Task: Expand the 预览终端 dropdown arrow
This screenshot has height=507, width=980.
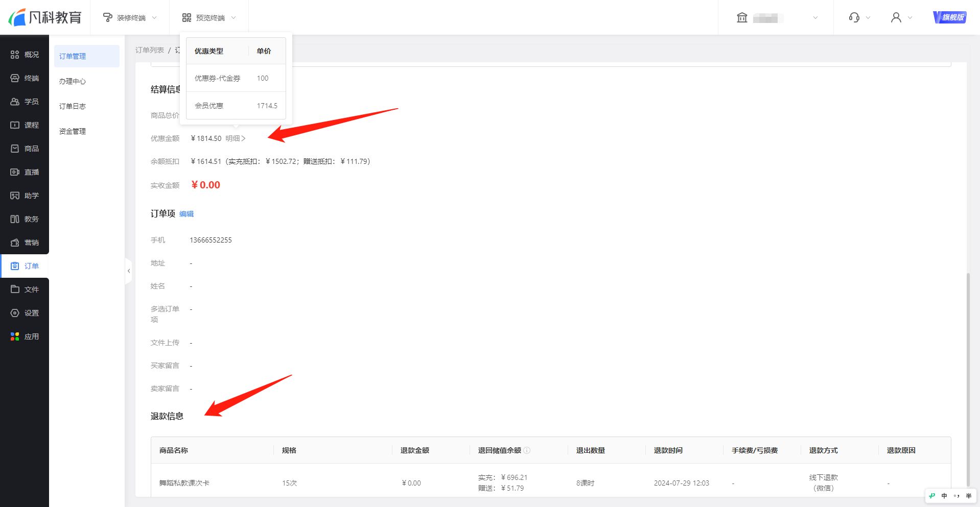Action: click(x=234, y=18)
